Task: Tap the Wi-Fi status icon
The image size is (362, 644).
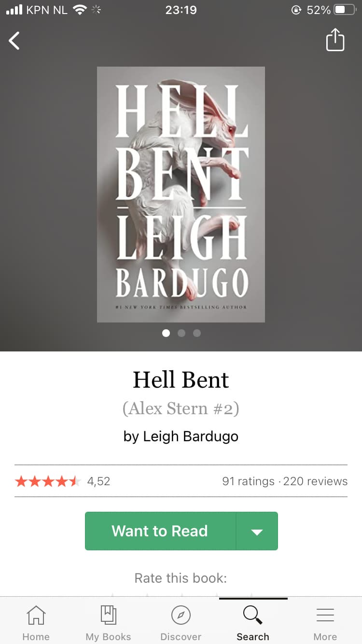Action: click(x=79, y=10)
